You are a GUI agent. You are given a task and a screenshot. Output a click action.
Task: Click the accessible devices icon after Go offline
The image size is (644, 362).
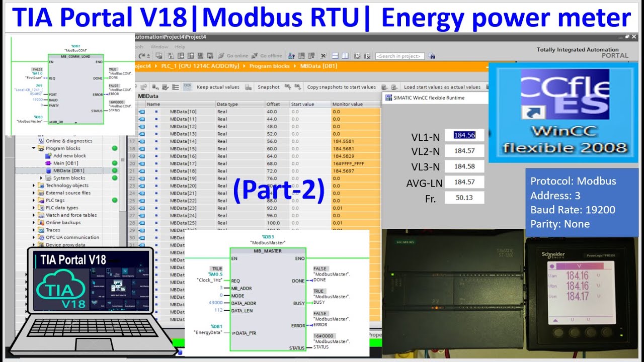click(x=292, y=56)
